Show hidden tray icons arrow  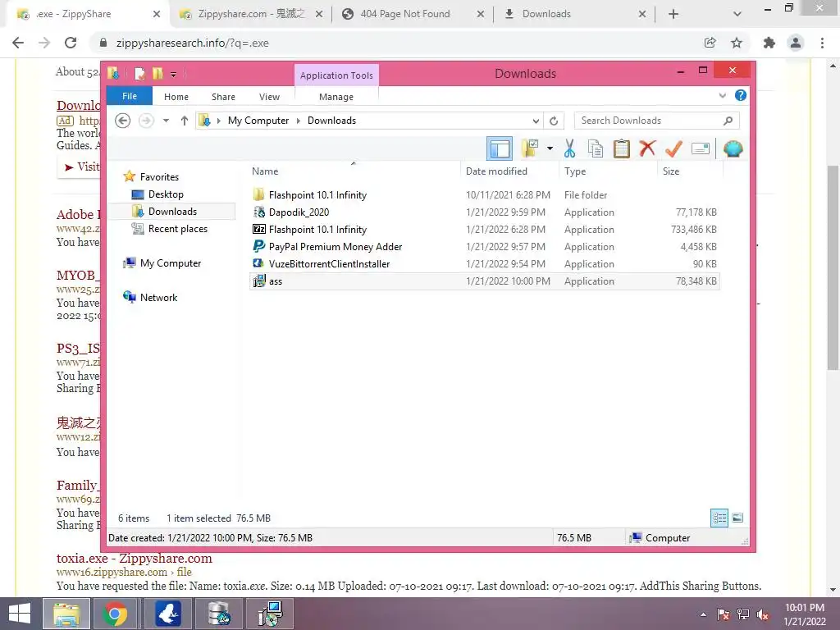click(x=703, y=614)
